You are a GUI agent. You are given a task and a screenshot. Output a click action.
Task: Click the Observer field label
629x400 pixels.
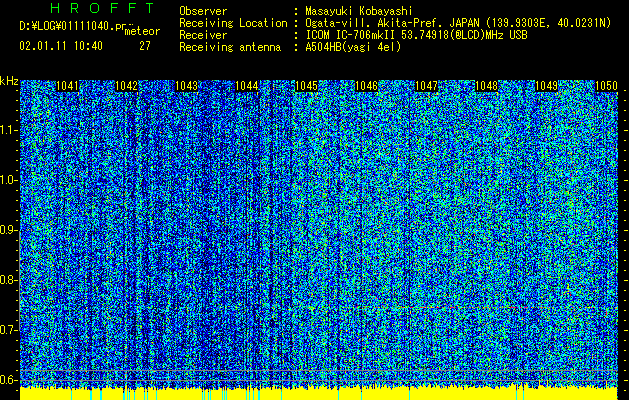(203, 11)
